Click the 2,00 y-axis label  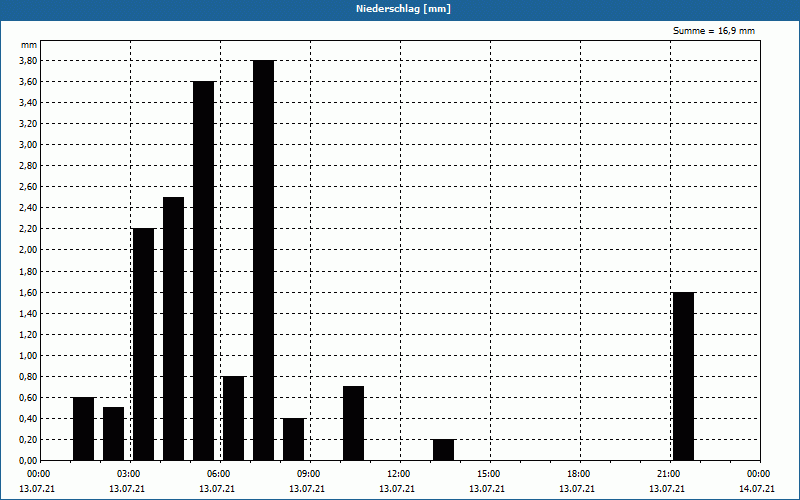pyautogui.click(x=29, y=250)
